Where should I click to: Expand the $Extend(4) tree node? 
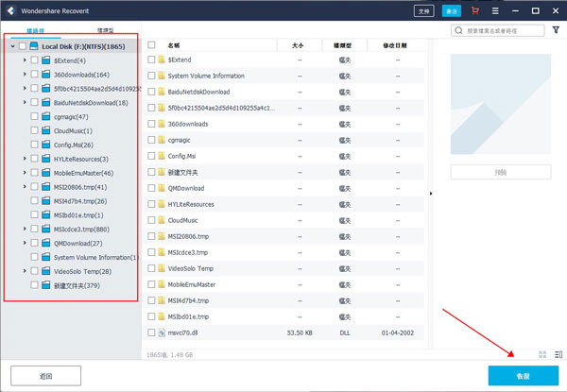tap(25, 60)
